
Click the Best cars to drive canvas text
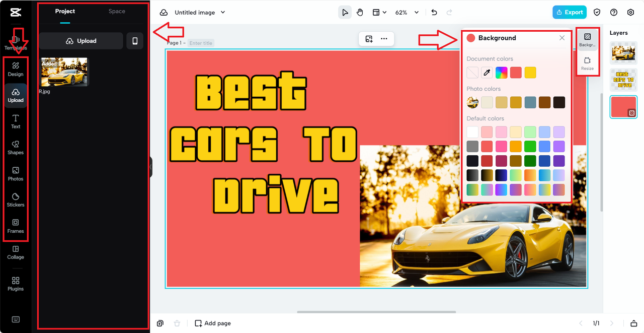pyautogui.click(x=262, y=143)
